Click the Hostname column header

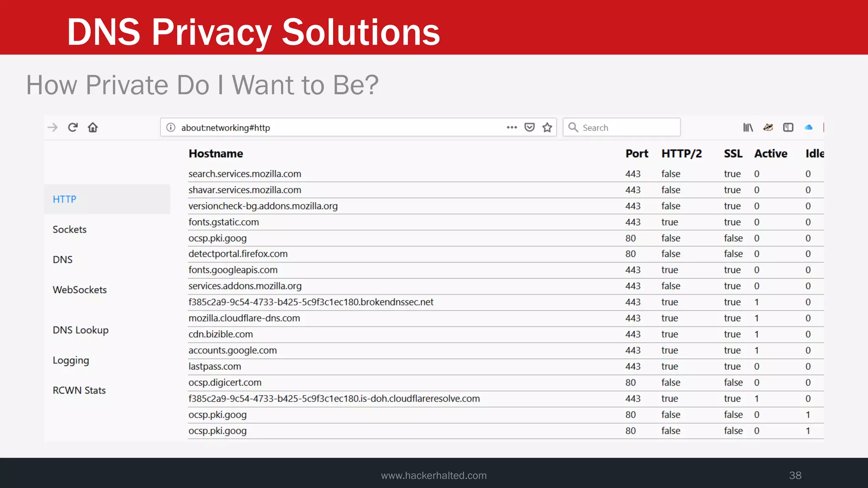216,154
